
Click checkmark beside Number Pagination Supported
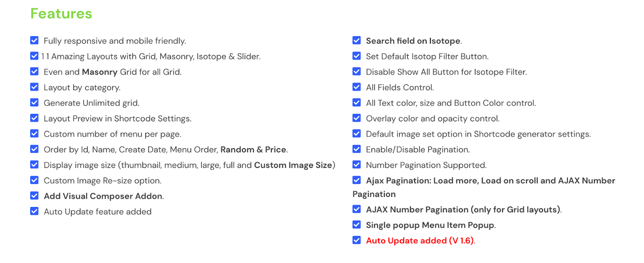[x=357, y=165]
